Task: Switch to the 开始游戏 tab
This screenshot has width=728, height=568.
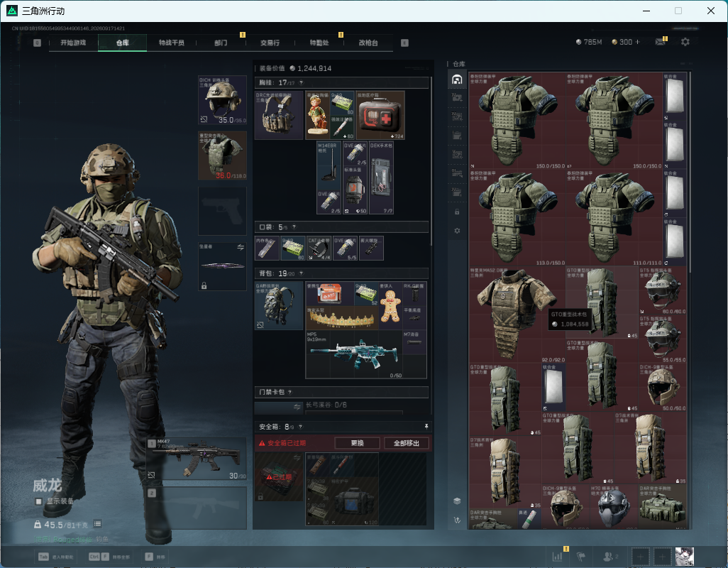Action: (x=73, y=43)
